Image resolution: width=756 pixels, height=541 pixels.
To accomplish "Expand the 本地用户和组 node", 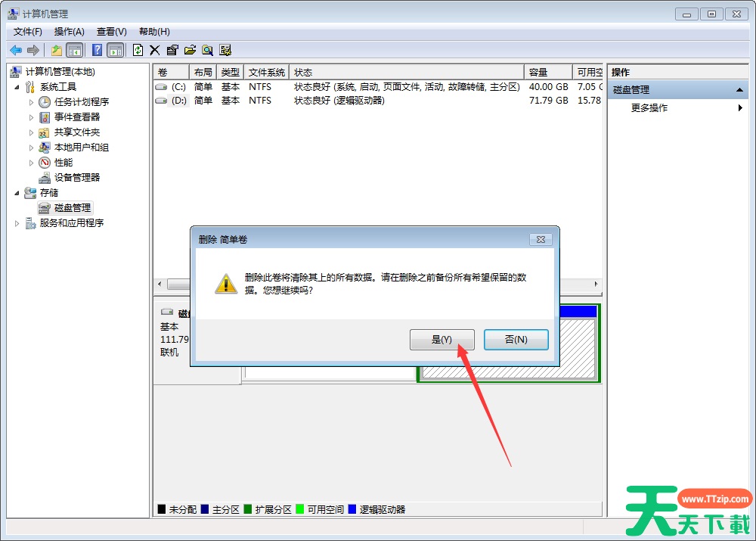I will (31, 148).
